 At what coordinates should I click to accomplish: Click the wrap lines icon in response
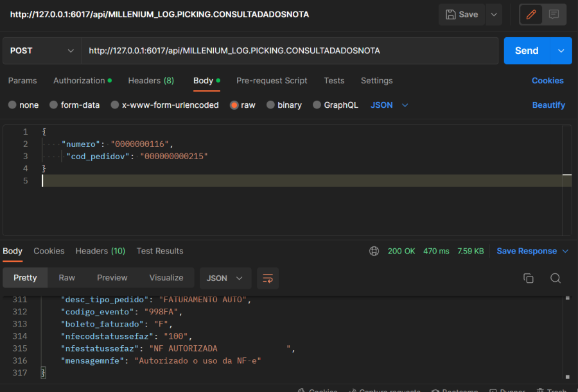[268, 278]
